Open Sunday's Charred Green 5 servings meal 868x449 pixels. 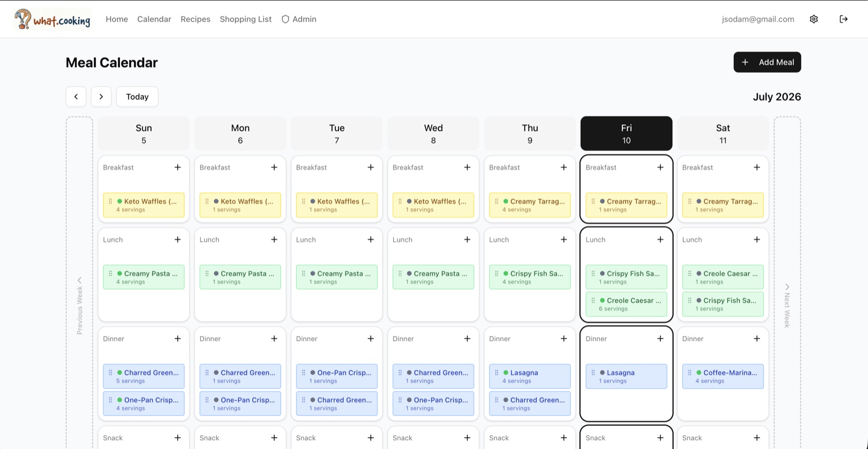coord(144,376)
